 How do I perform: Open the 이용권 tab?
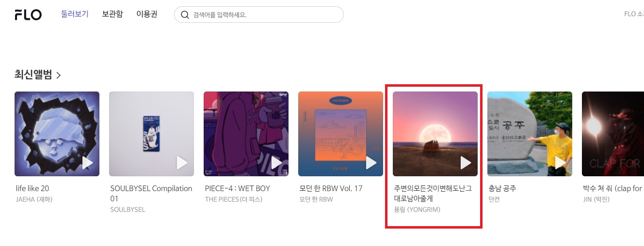point(147,14)
